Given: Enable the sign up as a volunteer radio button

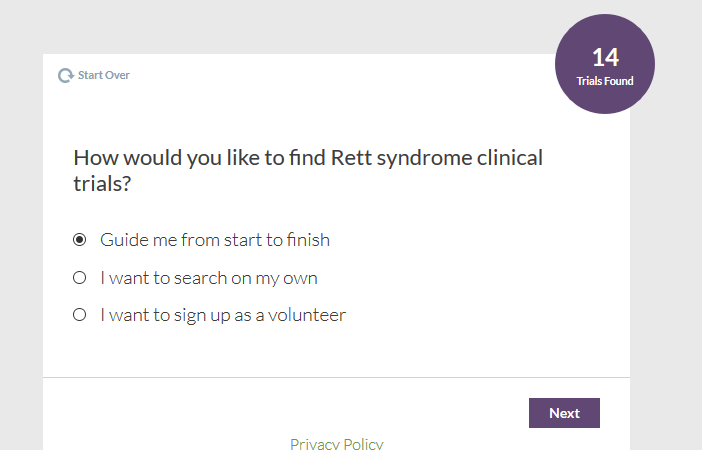Looking at the screenshot, I should [80, 315].
